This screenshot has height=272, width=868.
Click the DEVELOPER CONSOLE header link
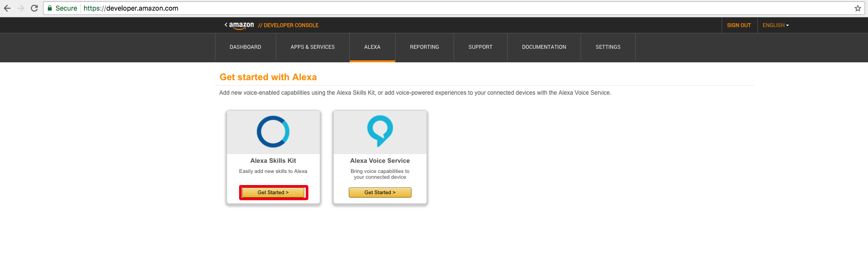(288, 25)
